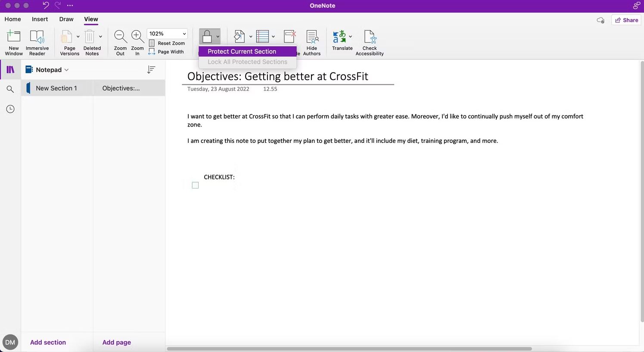Expand the Notepad notebook dropdown
Viewport: 644px width, 352px height.
[x=66, y=70]
